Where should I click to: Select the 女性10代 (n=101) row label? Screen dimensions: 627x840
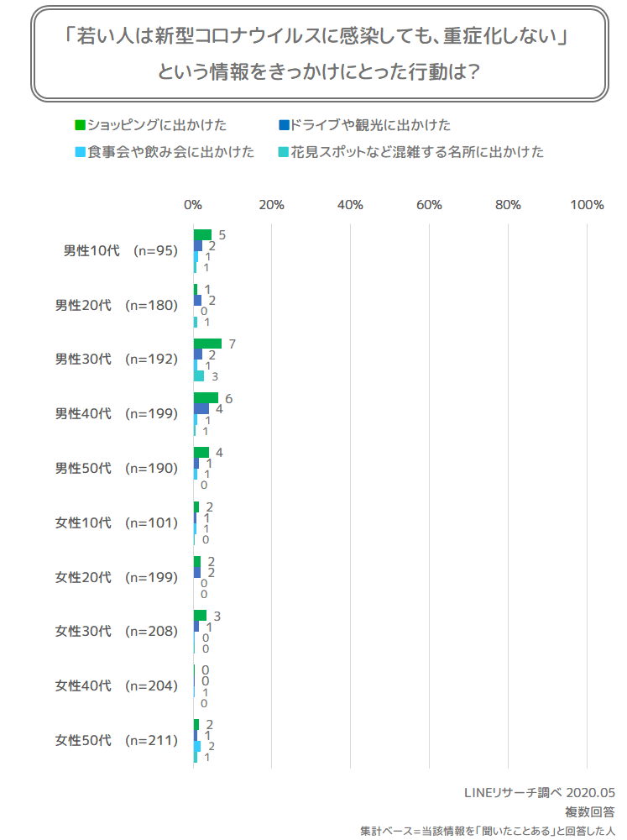(116, 522)
